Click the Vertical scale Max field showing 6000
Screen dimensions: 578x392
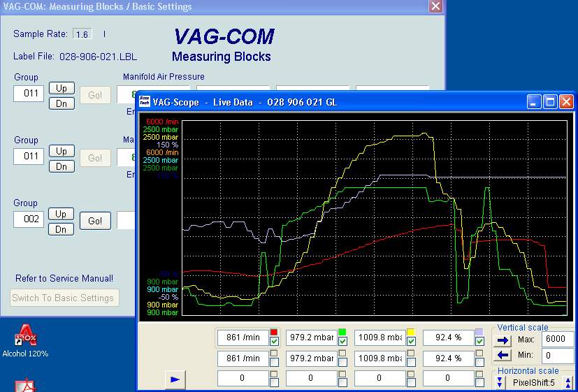coord(558,340)
